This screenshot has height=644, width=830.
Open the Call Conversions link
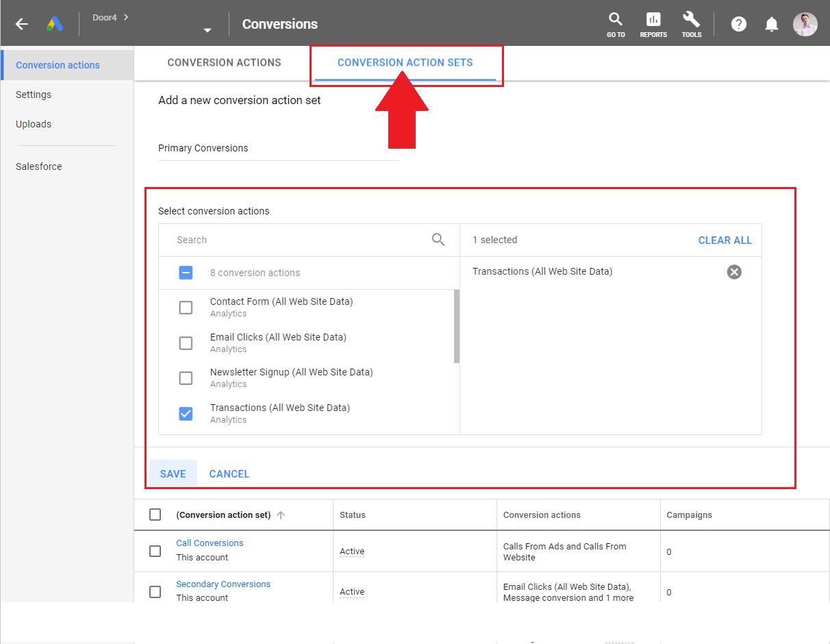(x=210, y=543)
